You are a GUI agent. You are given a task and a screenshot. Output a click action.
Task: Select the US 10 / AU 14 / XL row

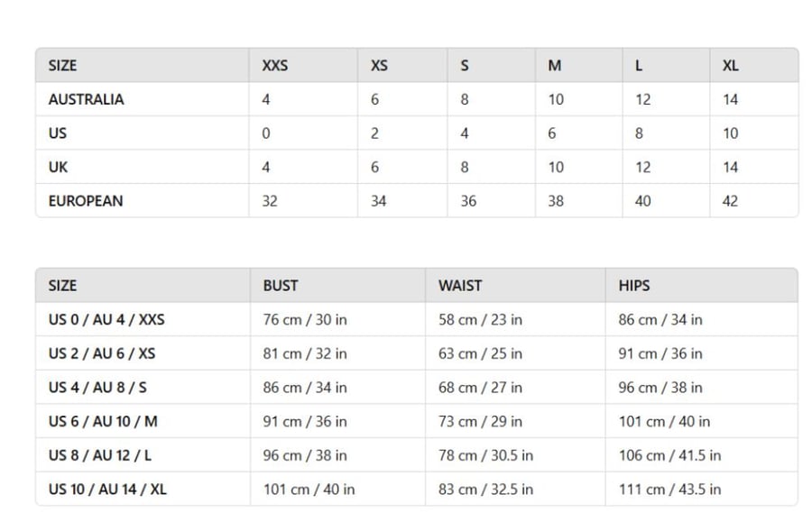(417, 489)
